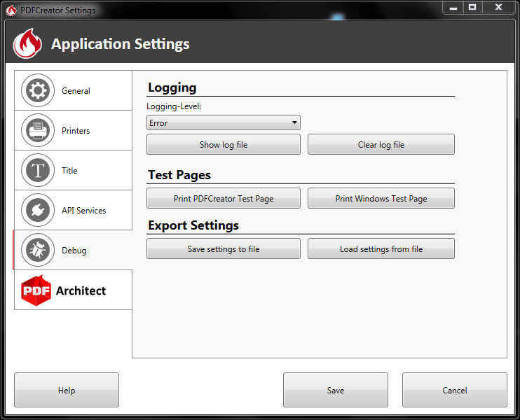Click the 'Test Pages' section heading
This screenshot has width=520, height=420.
(179, 175)
